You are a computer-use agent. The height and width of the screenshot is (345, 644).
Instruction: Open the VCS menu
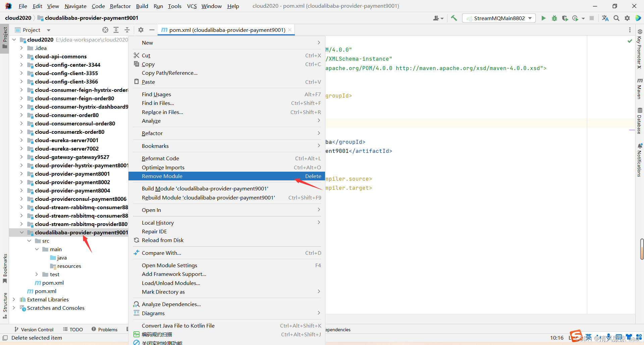point(192,6)
